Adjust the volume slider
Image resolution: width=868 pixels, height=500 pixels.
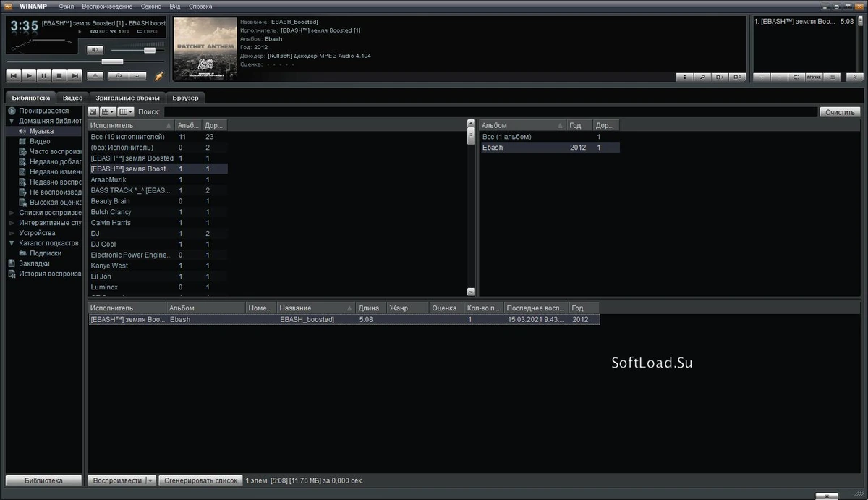click(137, 50)
